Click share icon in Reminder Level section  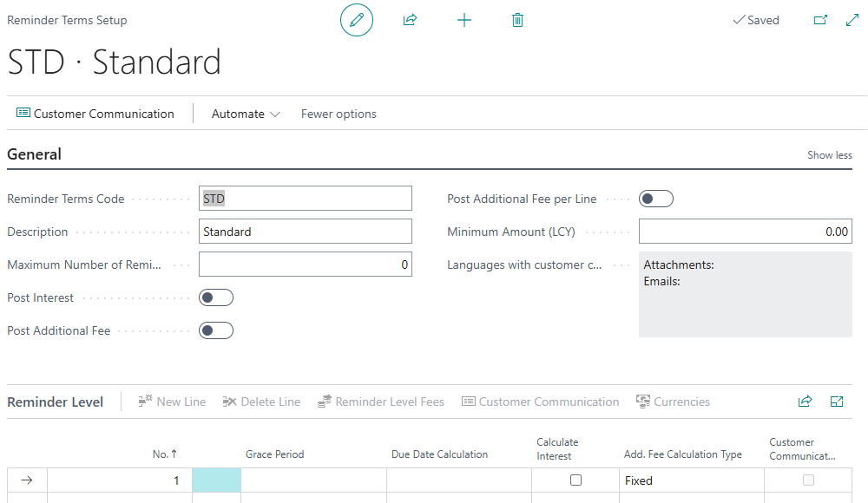tap(805, 402)
